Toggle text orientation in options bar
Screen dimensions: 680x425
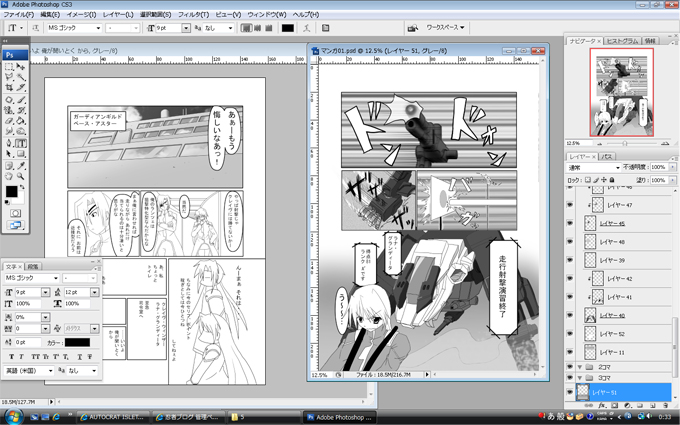pos(36,28)
